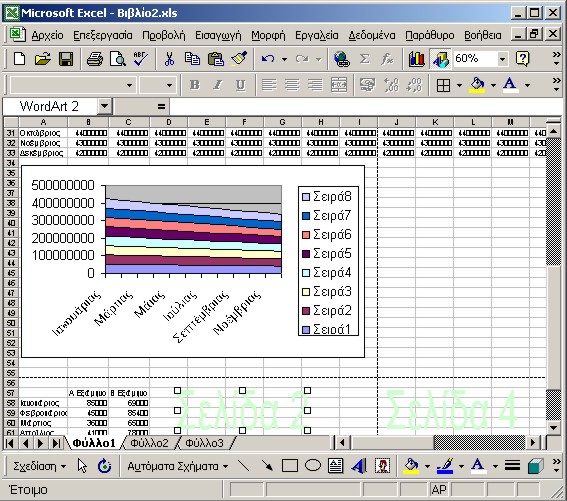Image resolution: width=567 pixels, height=501 pixels.
Task: Toggle Underline formatting button
Action: [x=240, y=85]
